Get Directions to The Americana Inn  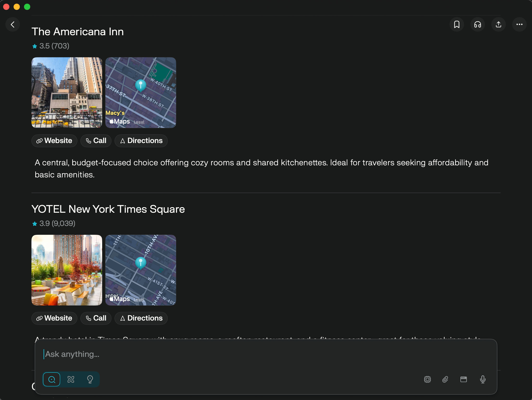(141, 141)
